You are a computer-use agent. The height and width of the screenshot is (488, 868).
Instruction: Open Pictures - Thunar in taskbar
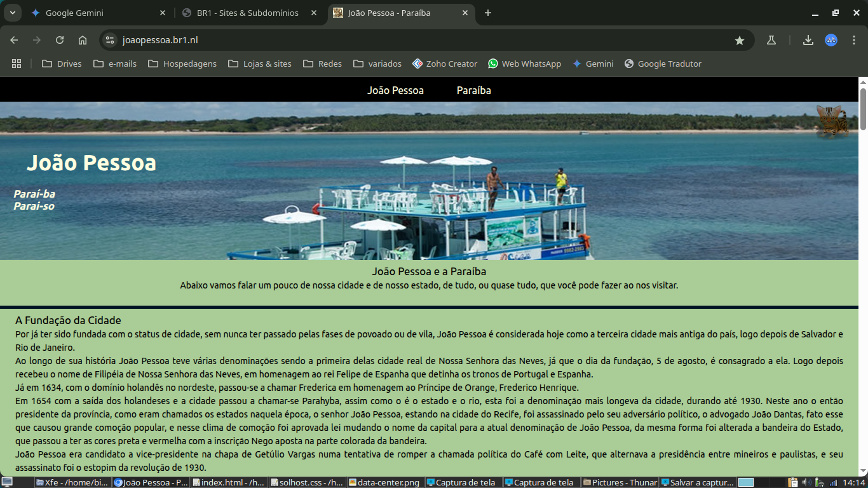(620, 482)
